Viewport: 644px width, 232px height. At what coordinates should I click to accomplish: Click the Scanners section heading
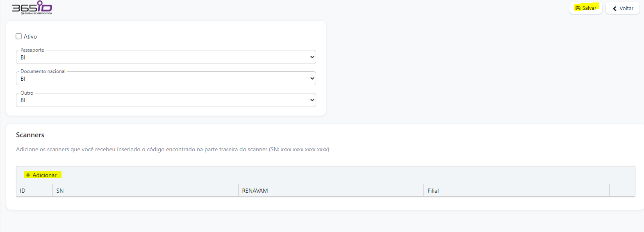(30, 135)
